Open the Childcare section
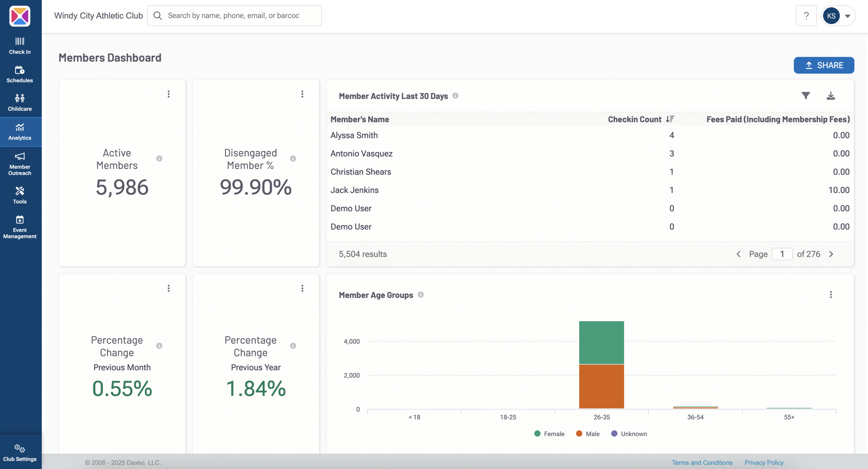 tap(20, 102)
